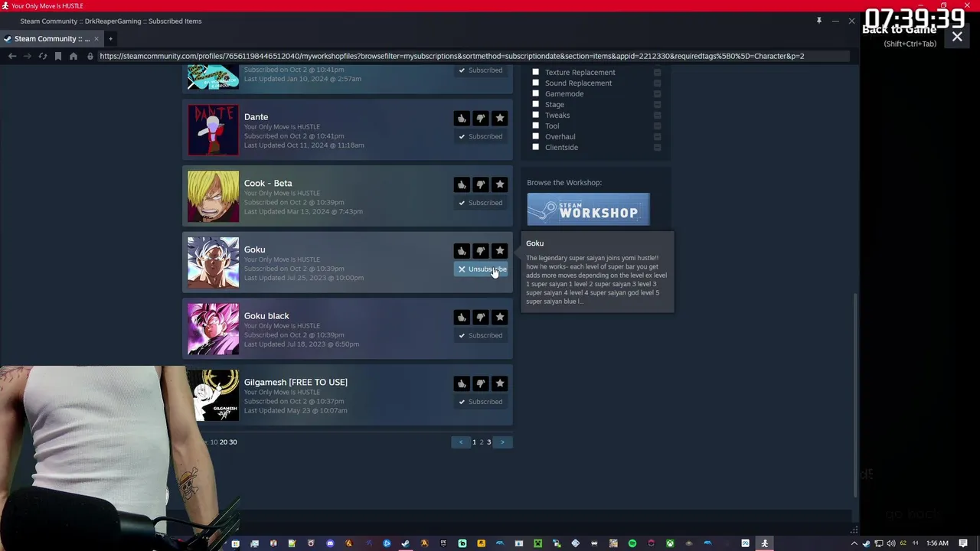The image size is (980, 551).
Task: Close the Steam Community tab
Action: [x=96, y=38]
